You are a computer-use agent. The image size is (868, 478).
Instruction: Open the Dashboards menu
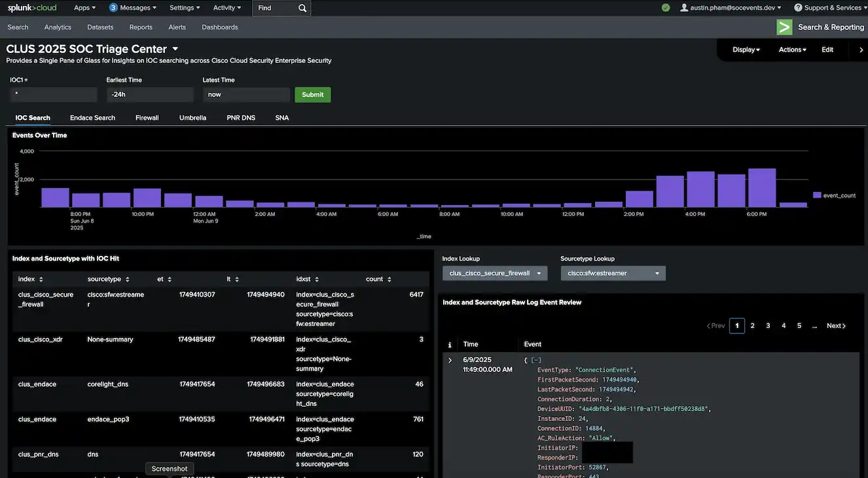pyautogui.click(x=219, y=27)
